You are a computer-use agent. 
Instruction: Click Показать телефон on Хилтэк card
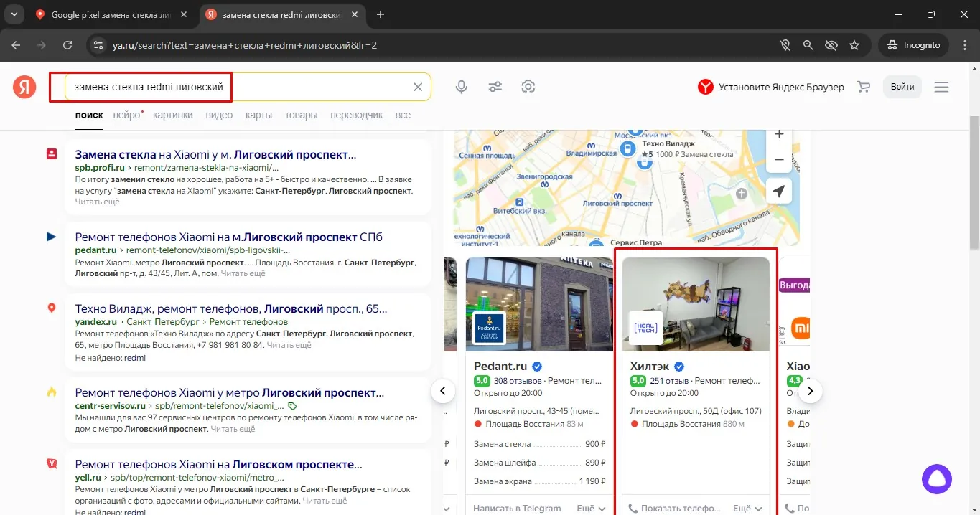(674, 509)
